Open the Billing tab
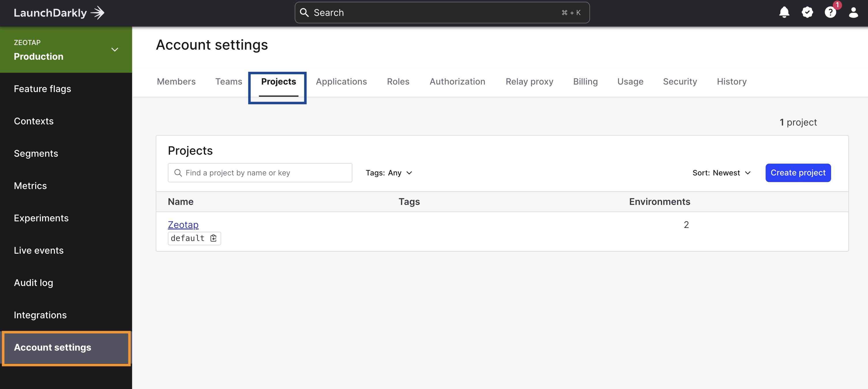This screenshot has width=868, height=389. pyautogui.click(x=585, y=82)
